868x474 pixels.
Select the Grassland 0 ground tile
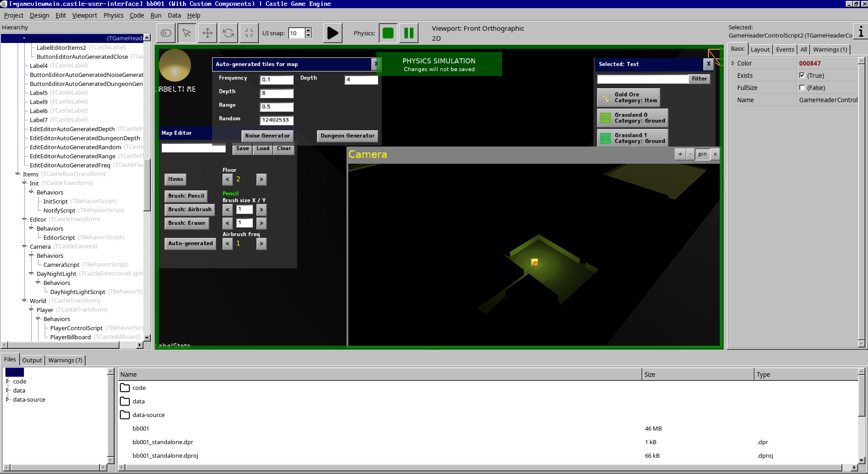click(x=632, y=118)
